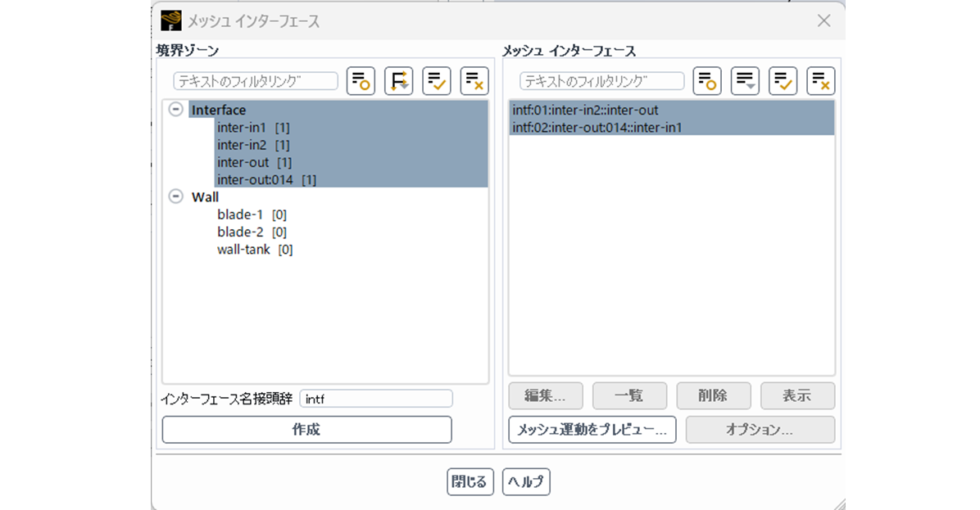Select intf:01:inter-in2::inter-out interface
The height and width of the screenshot is (510, 980).
point(585,110)
